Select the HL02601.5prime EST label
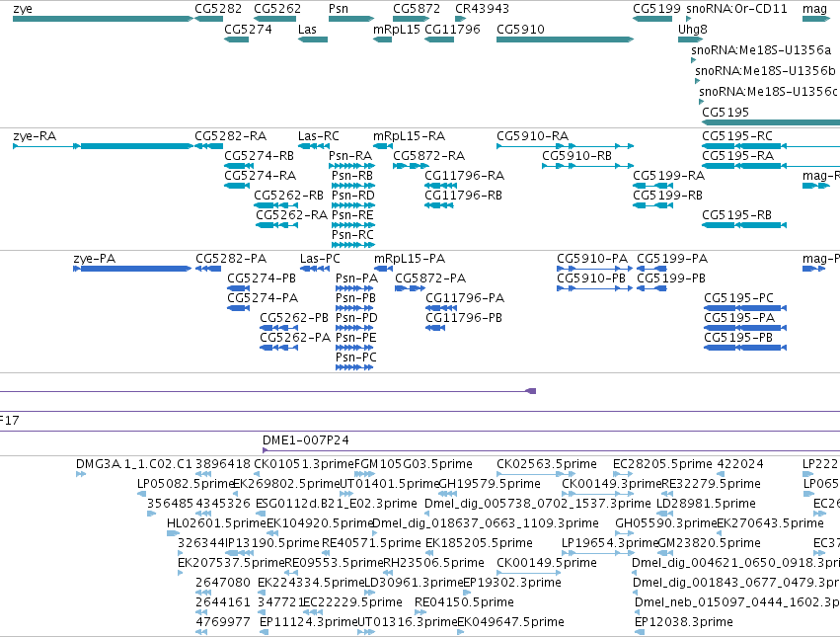 click(216, 522)
